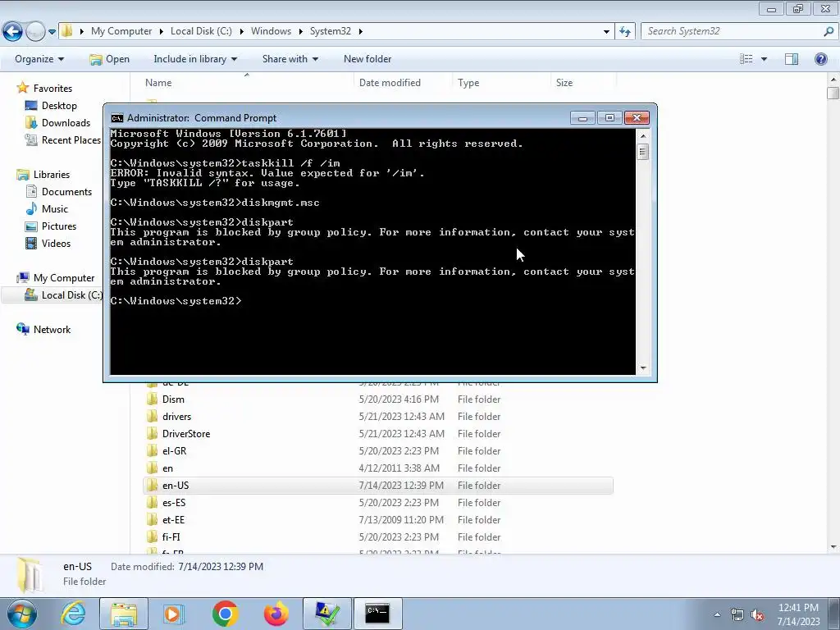Sort by the Name column header
This screenshot has width=840, height=630.
click(246, 83)
